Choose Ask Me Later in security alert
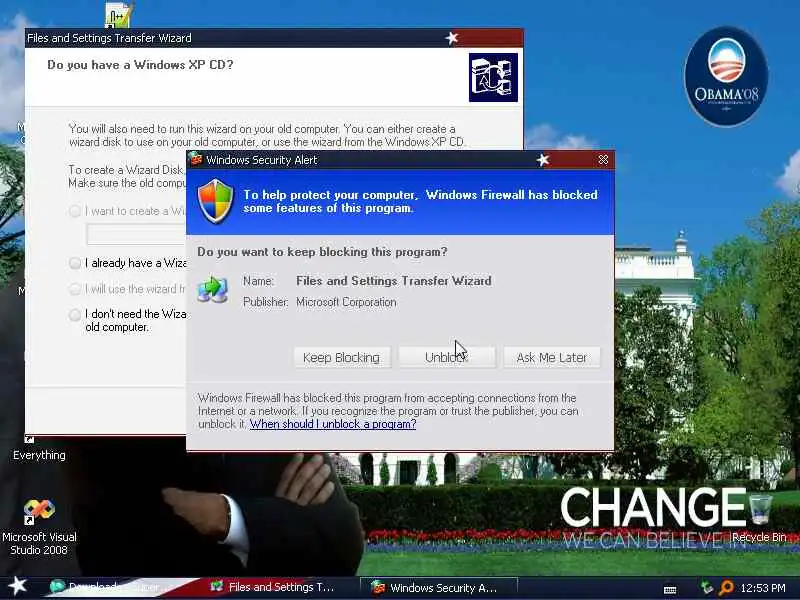This screenshot has height=600, width=800. [552, 357]
